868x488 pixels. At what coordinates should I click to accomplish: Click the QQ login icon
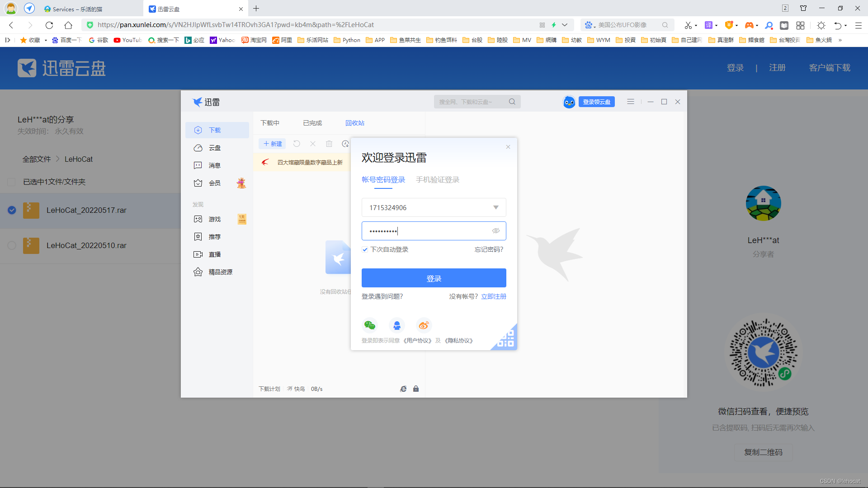[x=396, y=325]
